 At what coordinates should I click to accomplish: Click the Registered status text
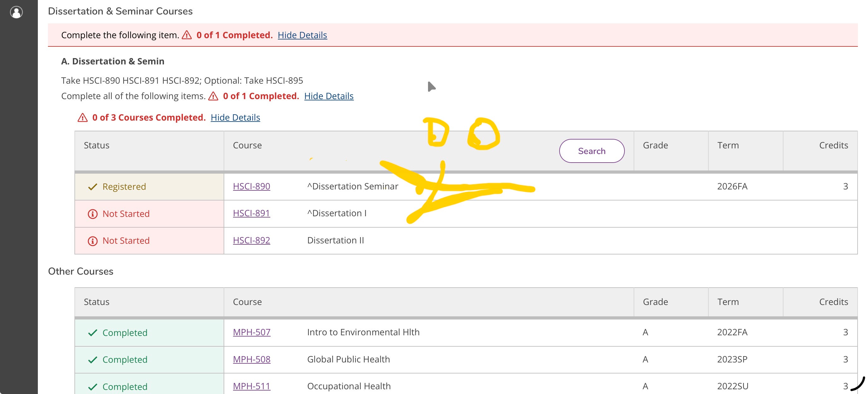click(x=124, y=187)
